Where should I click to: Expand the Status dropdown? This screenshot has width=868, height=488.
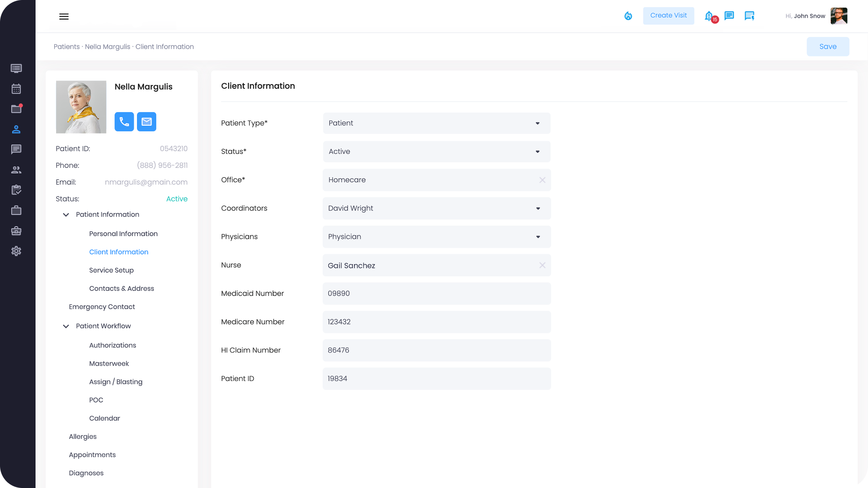point(436,152)
